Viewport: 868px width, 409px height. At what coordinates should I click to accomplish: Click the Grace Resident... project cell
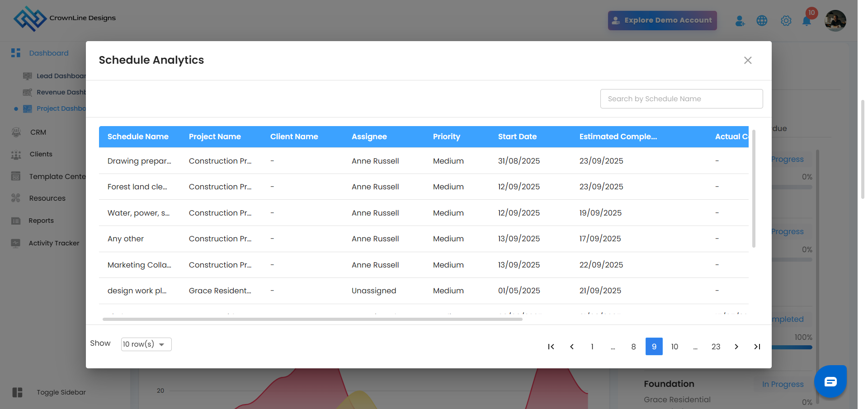point(220,291)
